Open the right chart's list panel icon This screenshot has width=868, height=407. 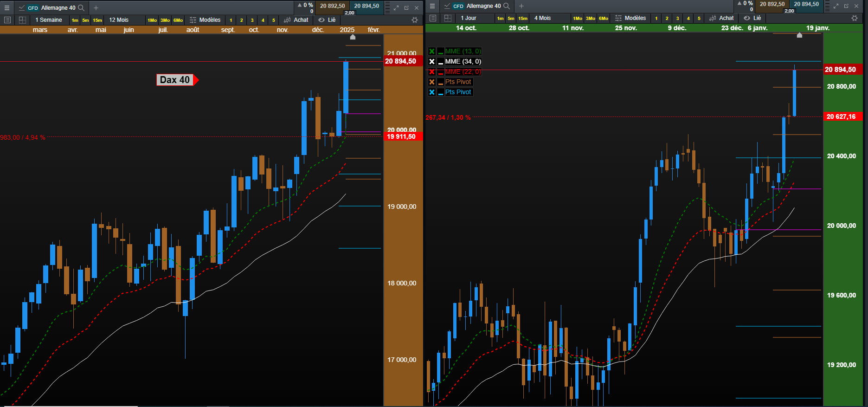point(433,18)
